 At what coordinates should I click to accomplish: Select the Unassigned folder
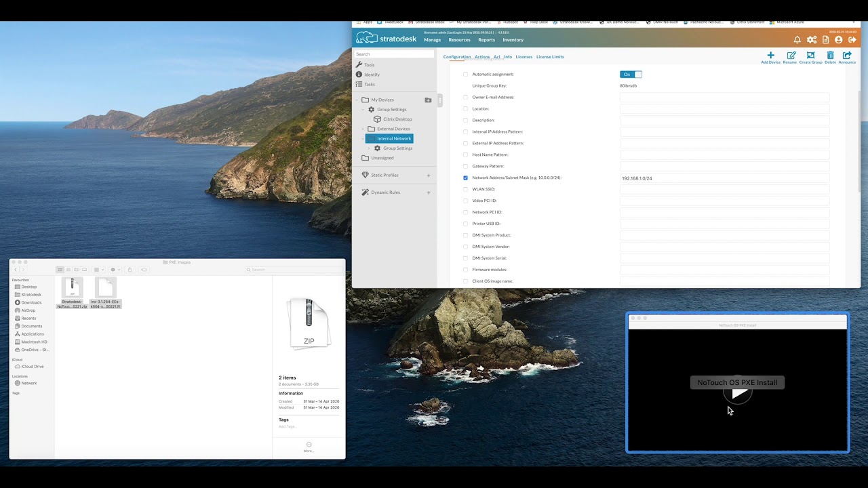378,158
